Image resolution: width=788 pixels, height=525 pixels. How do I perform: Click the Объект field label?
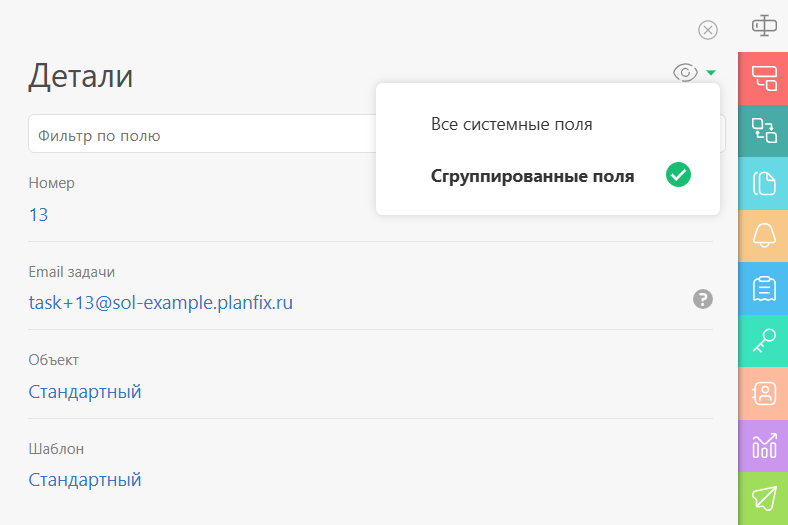[x=53, y=360]
